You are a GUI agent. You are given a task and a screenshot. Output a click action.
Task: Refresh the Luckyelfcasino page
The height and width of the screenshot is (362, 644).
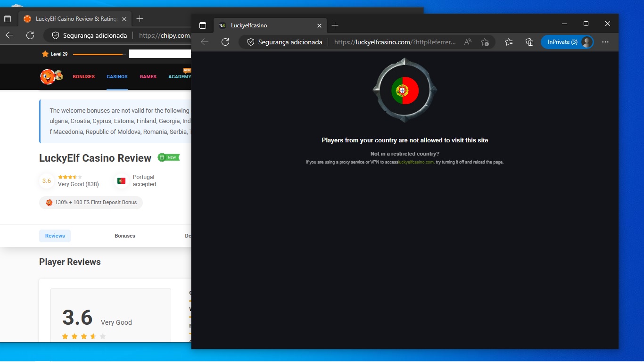click(x=225, y=42)
